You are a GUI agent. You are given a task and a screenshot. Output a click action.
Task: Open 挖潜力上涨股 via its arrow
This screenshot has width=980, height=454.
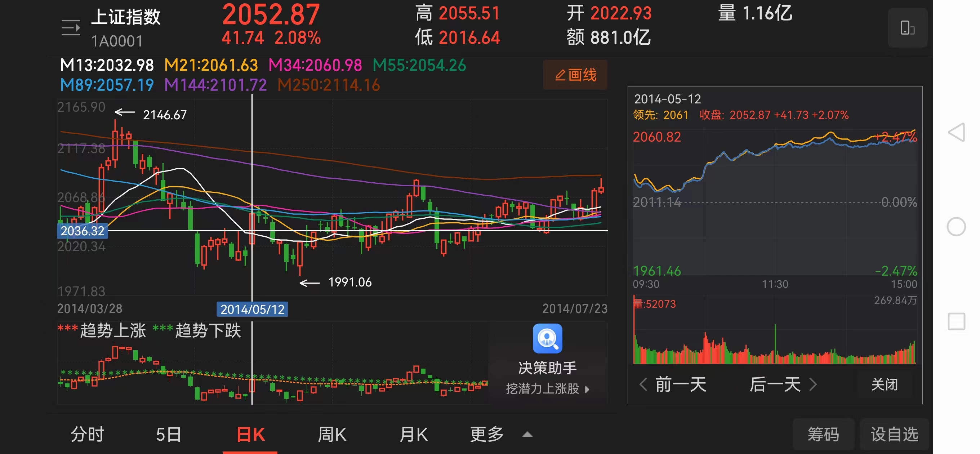pos(587,390)
